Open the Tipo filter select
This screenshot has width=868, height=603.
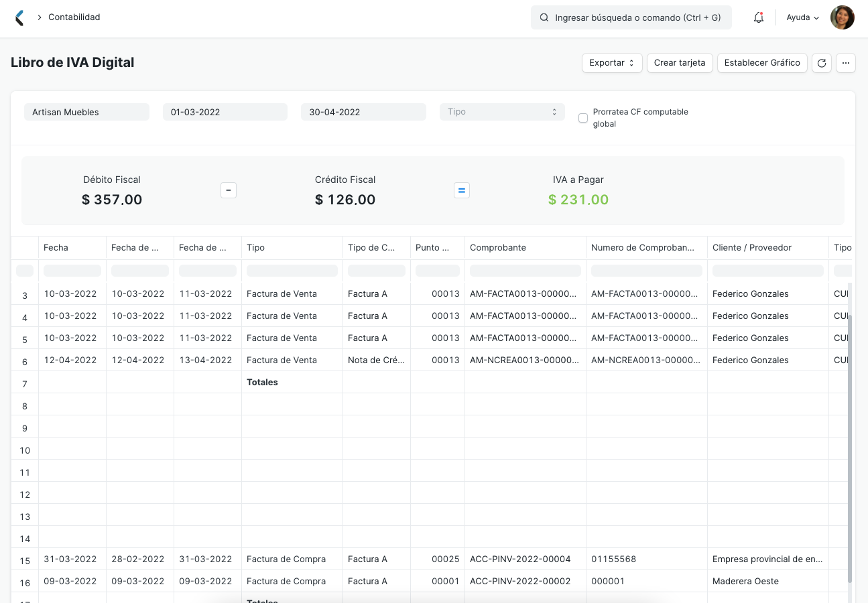[x=502, y=112]
